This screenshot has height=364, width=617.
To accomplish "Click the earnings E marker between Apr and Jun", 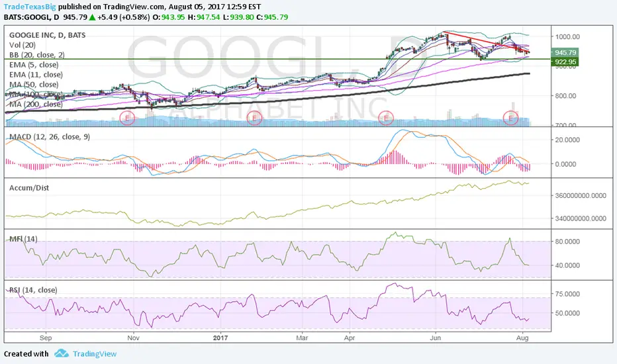I will (x=385, y=118).
